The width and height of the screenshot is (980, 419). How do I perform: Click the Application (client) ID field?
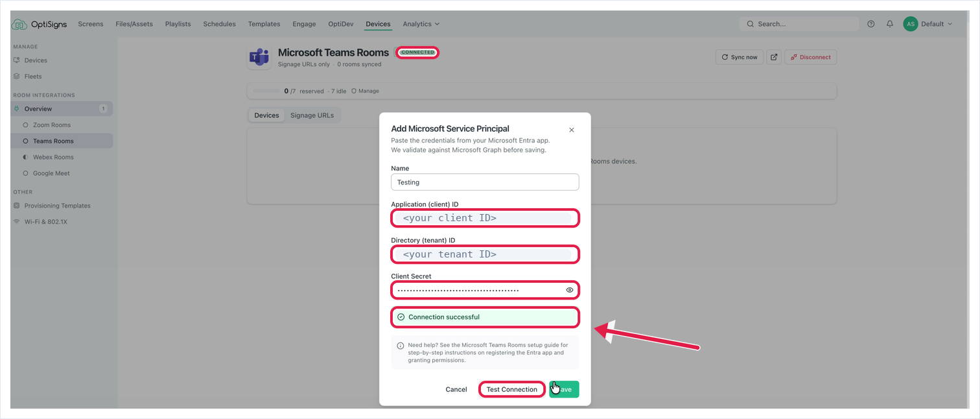[x=485, y=218]
